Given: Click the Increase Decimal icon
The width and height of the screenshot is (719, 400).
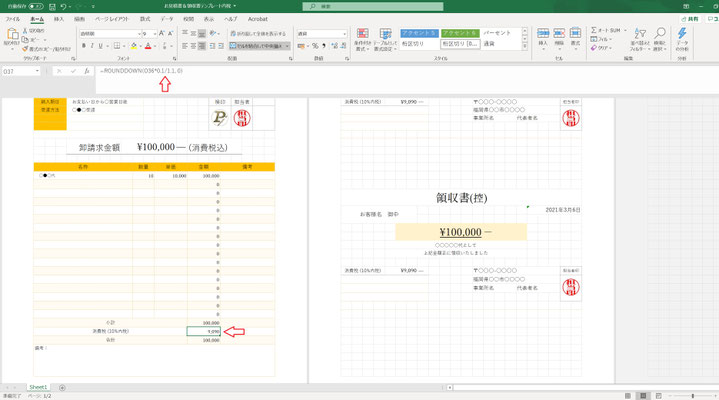Looking at the screenshot, I should 334,46.
